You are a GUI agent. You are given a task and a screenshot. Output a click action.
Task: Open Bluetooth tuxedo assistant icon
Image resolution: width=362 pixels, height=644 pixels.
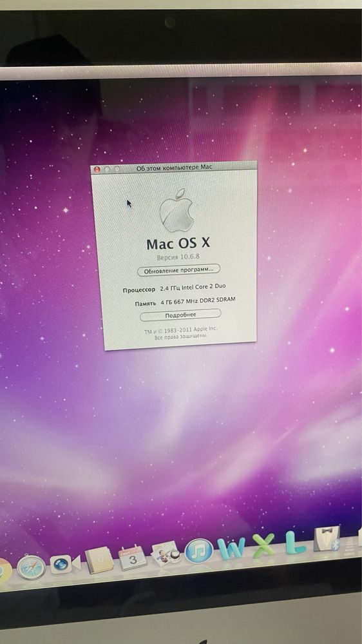tap(327, 538)
